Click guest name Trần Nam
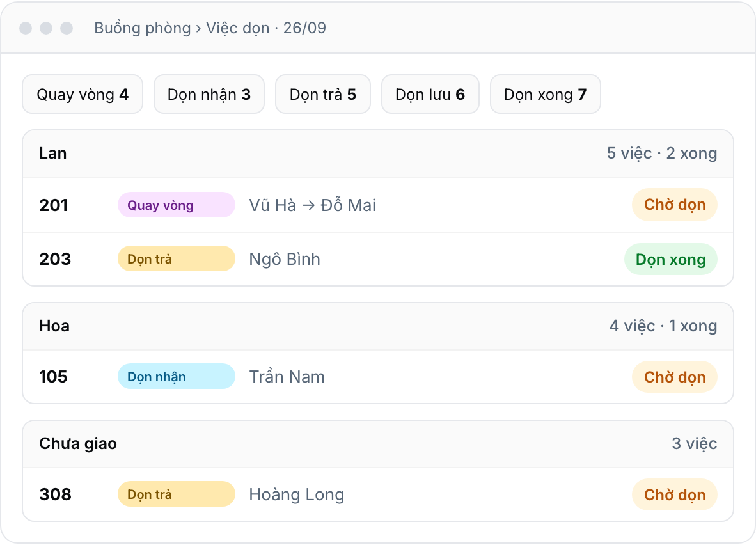This screenshot has width=756, height=545. [x=287, y=377]
